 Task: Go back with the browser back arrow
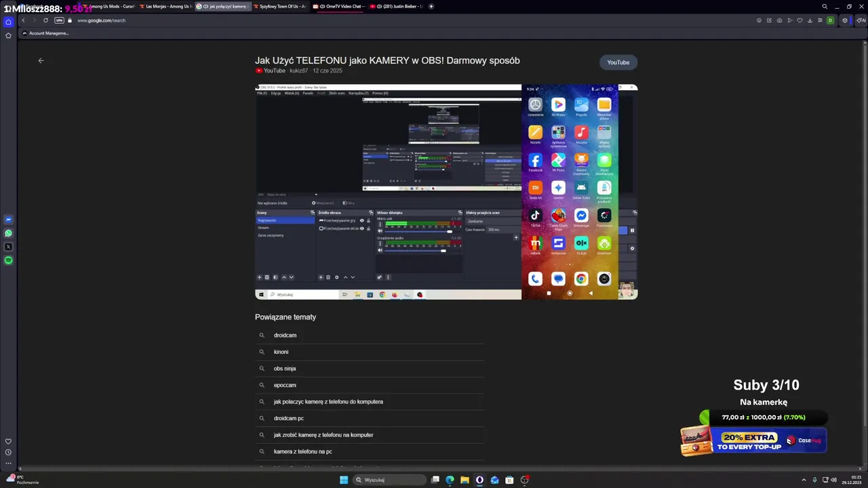click(23, 20)
